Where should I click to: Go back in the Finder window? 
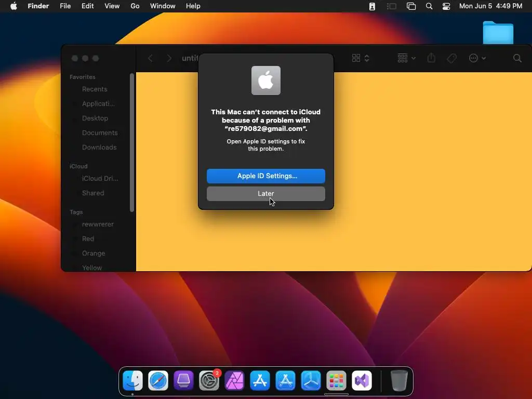pyautogui.click(x=151, y=58)
